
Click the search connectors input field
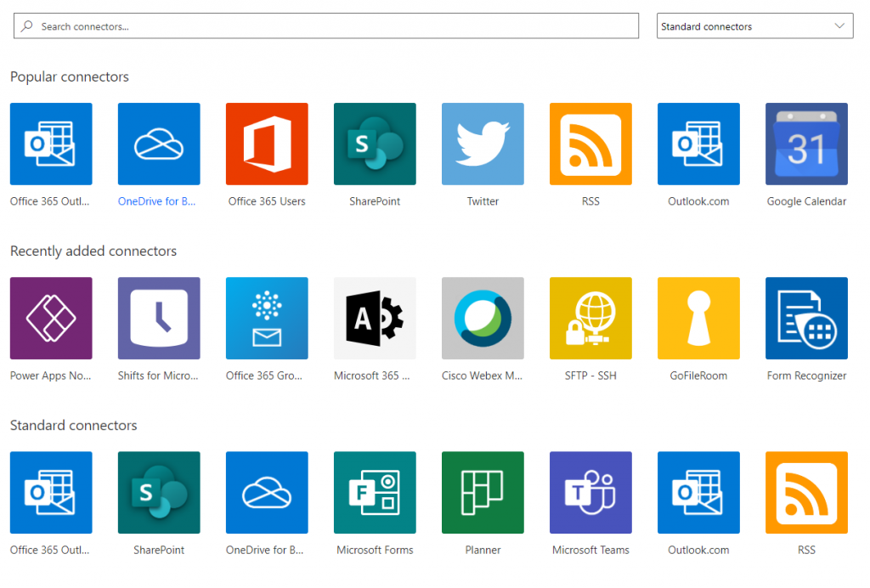pos(326,26)
